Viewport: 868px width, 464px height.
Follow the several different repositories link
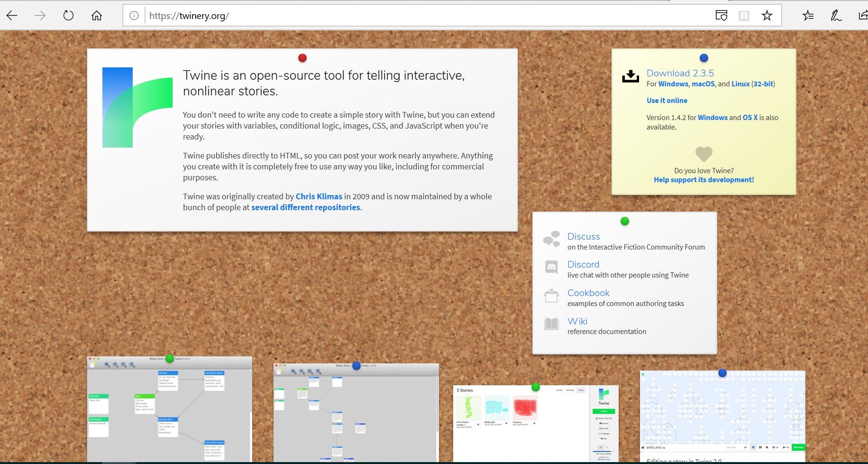[305, 207]
